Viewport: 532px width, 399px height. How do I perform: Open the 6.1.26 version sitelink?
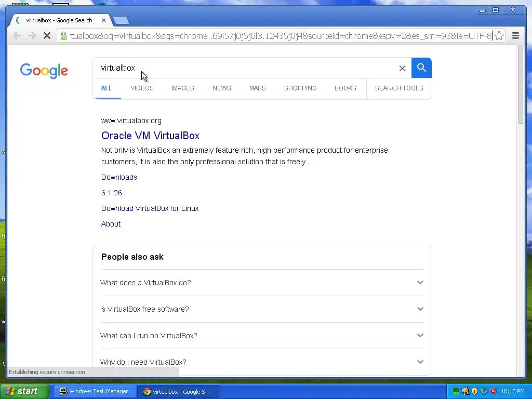tap(112, 193)
